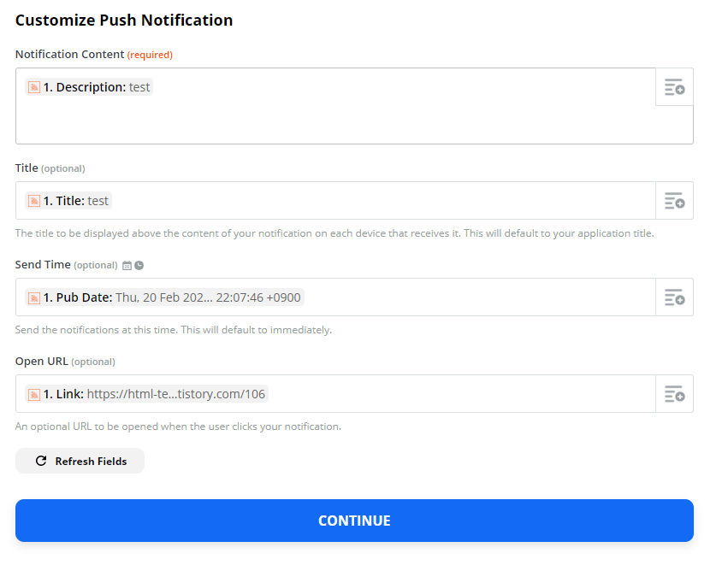Select the Link tistory.com URL pill

(154, 394)
